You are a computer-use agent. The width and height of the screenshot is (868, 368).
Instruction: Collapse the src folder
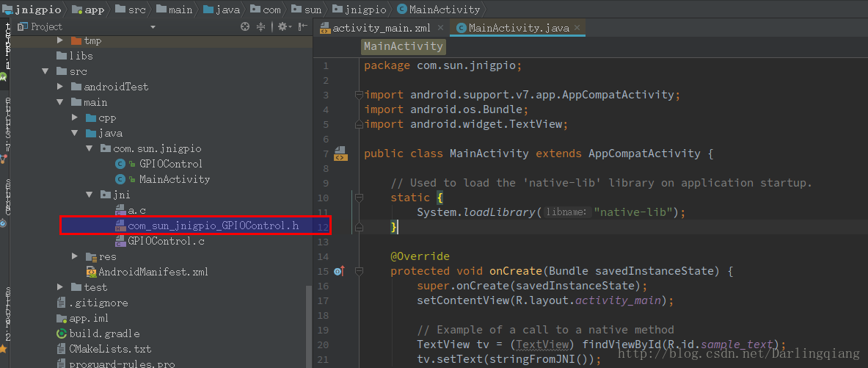click(45, 71)
